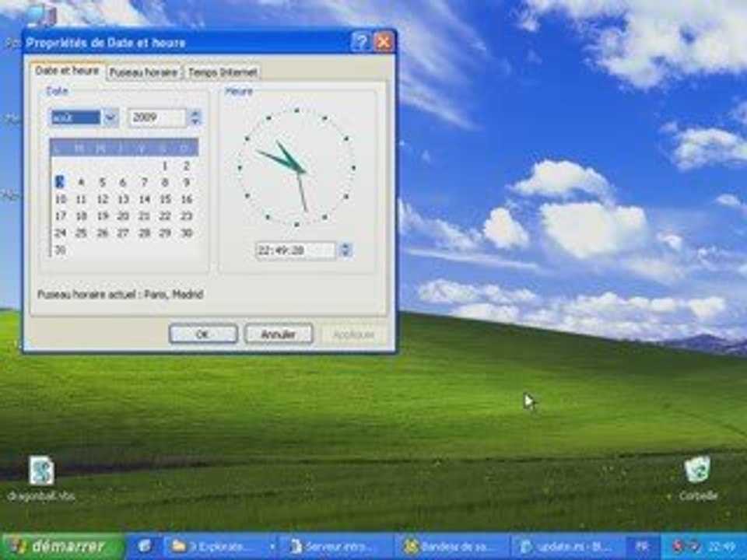Select day 1 in the calendar

point(165,166)
